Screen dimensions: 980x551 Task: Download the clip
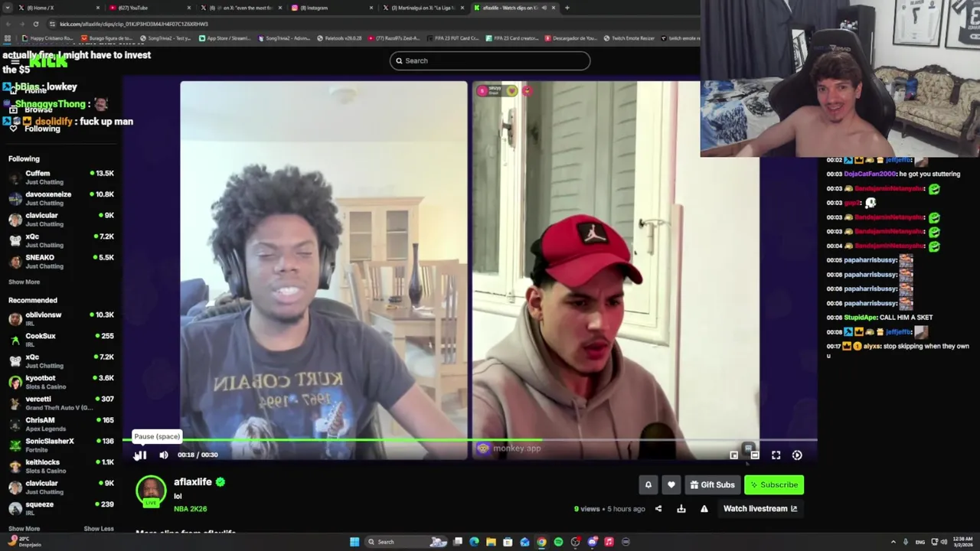(x=681, y=509)
